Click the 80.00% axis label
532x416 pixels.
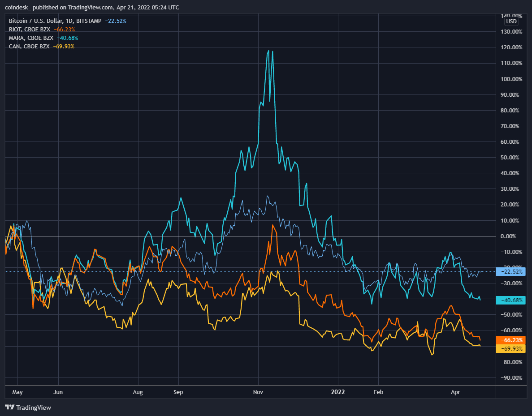[510, 111]
